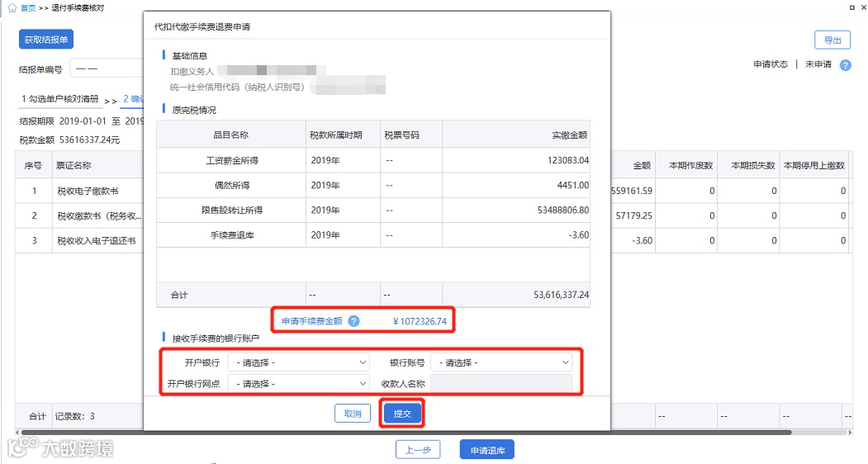Image resolution: width=868 pixels, height=464 pixels.
Task: Click total 53,616,337.24
Action: [562, 295]
